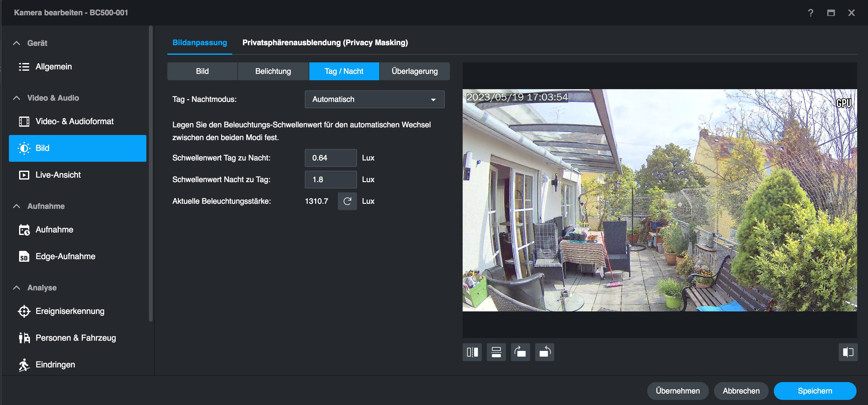Viewport: 868px width, 405px height.
Task: Click the Speichern button
Action: [x=815, y=391]
